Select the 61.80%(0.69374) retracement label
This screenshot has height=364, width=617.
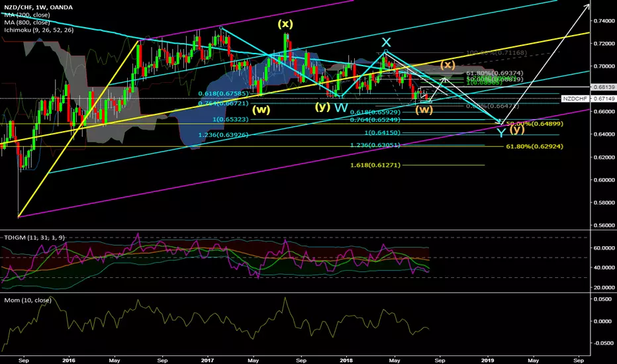click(x=495, y=73)
